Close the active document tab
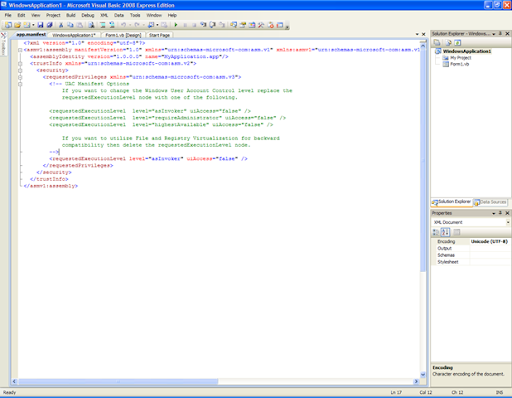The width and height of the screenshot is (512, 398). [x=424, y=34]
